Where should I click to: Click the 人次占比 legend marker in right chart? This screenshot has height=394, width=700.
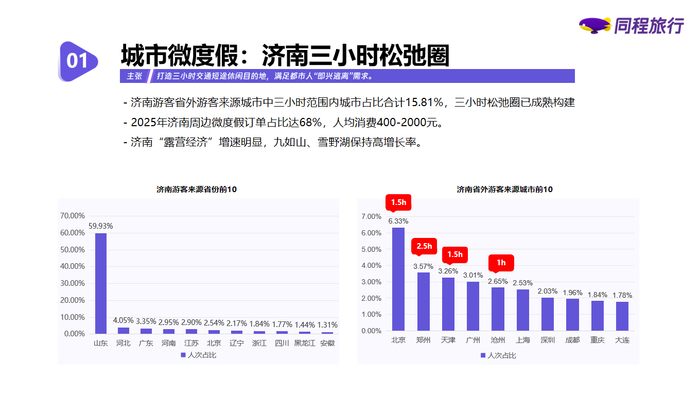pyautogui.click(x=483, y=356)
